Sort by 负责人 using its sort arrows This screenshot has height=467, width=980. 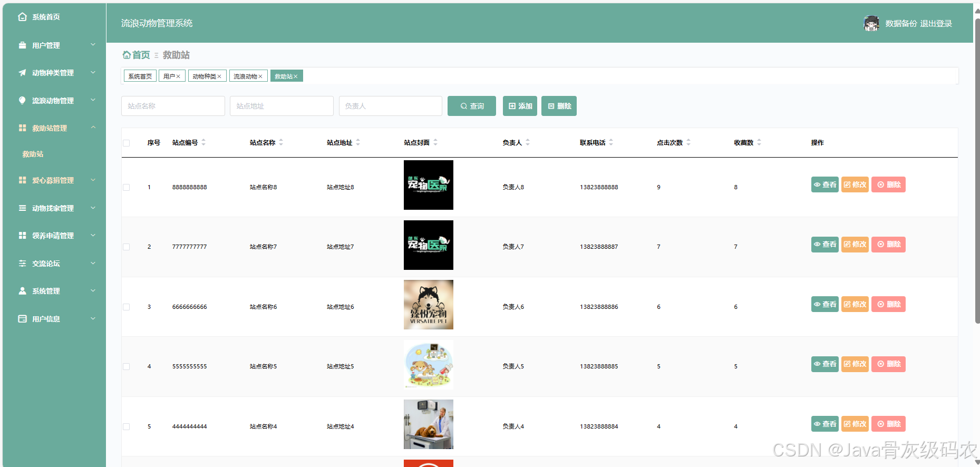point(528,142)
